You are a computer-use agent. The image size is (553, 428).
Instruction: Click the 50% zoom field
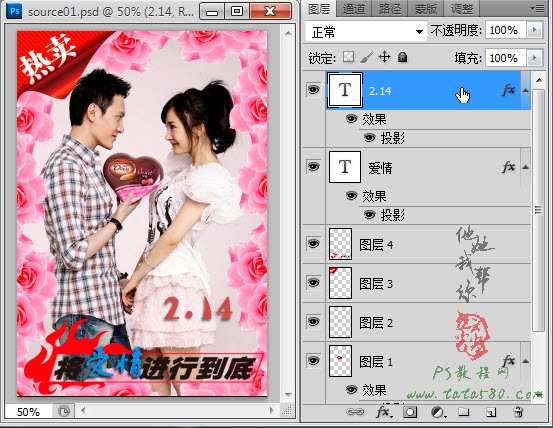tap(28, 411)
